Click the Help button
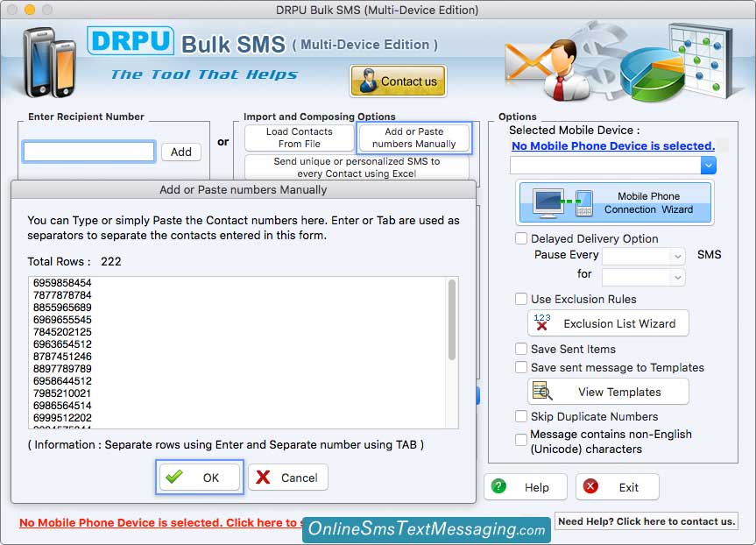This screenshot has height=545, width=756. click(526, 487)
